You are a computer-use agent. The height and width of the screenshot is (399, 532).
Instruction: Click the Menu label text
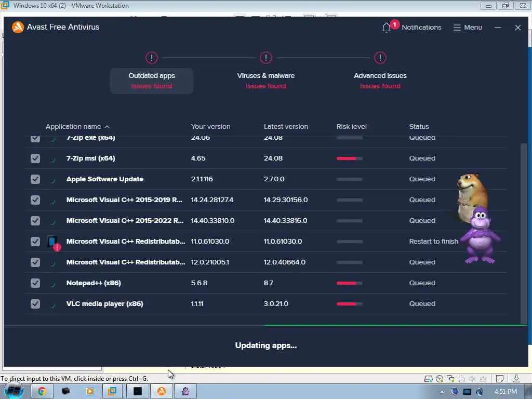[x=473, y=28]
